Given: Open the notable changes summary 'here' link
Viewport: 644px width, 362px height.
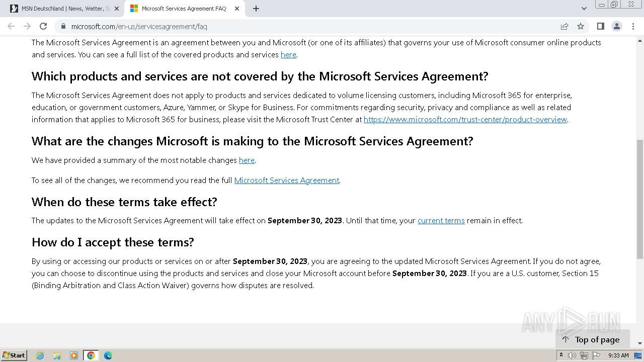Looking at the screenshot, I should (247, 160).
